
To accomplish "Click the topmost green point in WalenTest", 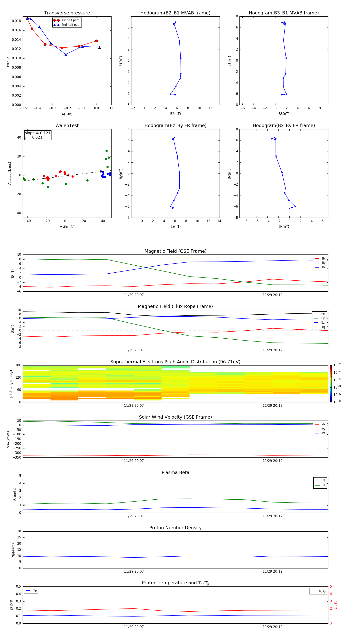I will (106, 151).
